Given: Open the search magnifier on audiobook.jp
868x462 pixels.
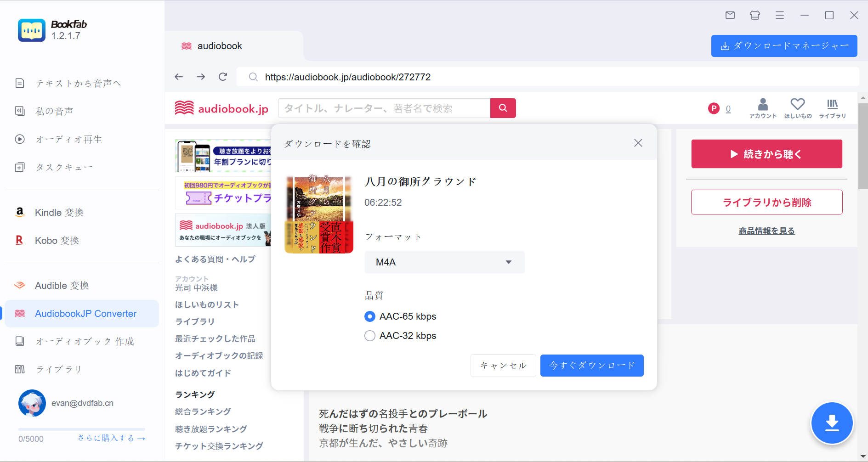Looking at the screenshot, I should (x=503, y=108).
